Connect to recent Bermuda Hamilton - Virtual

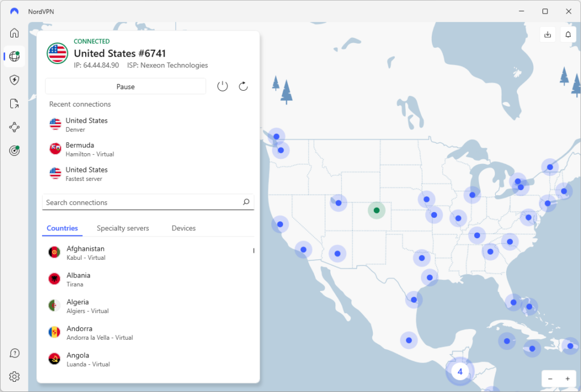tap(148, 149)
